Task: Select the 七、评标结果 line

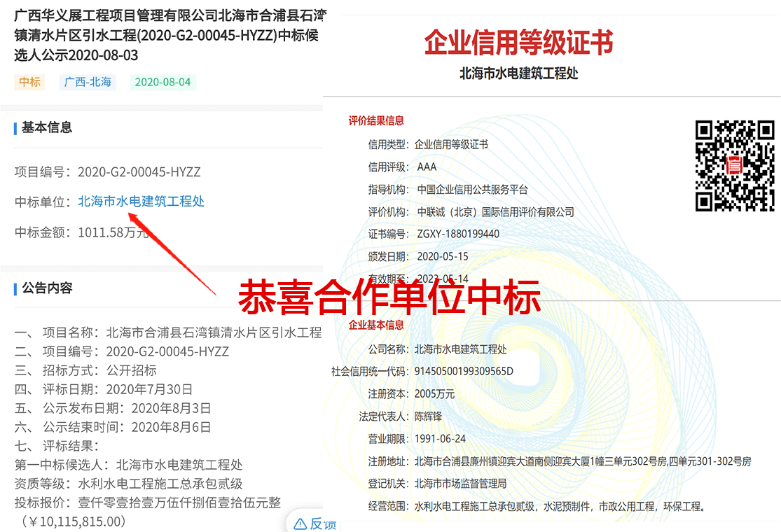Action: 56,446
